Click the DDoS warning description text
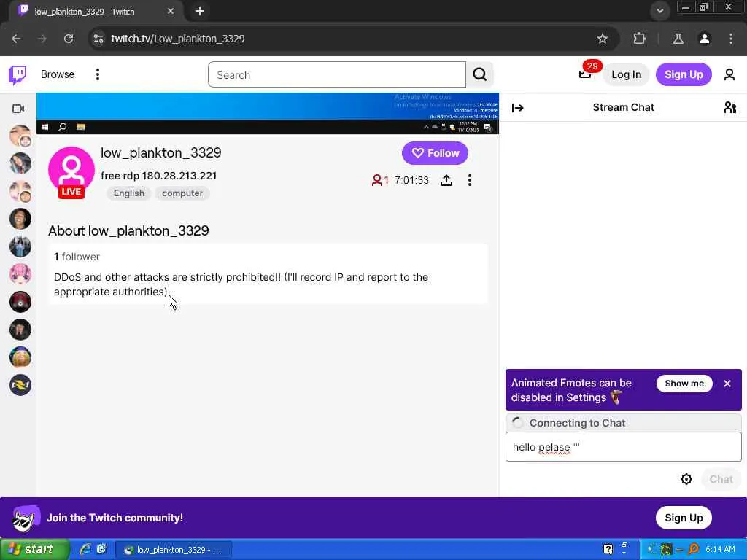The image size is (747, 560). (241, 284)
